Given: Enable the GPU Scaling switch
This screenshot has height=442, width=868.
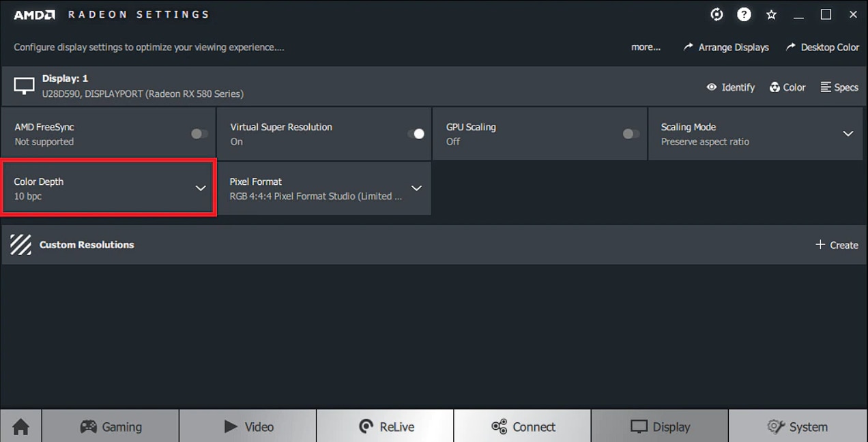Looking at the screenshot, I should pyautogui.click(x=631, y=134).
